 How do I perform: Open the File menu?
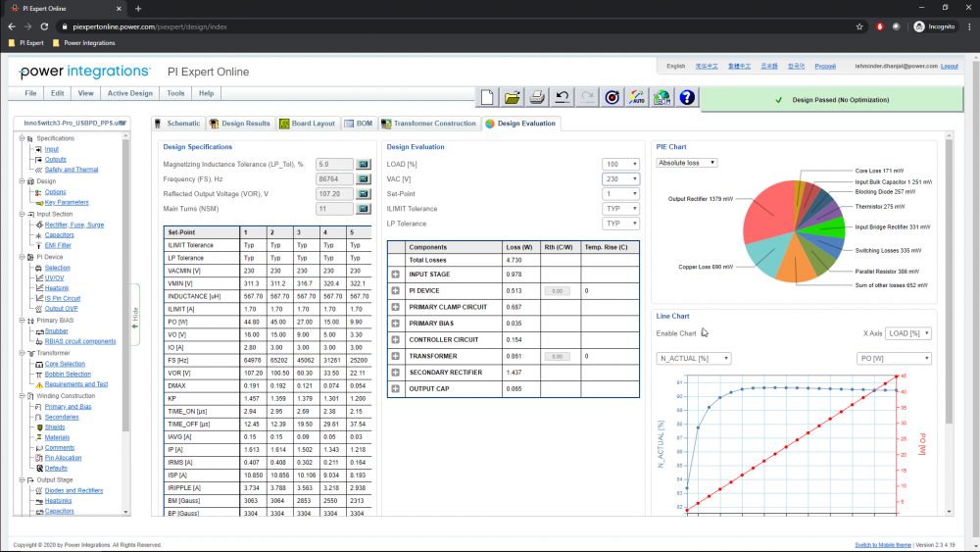30,93
